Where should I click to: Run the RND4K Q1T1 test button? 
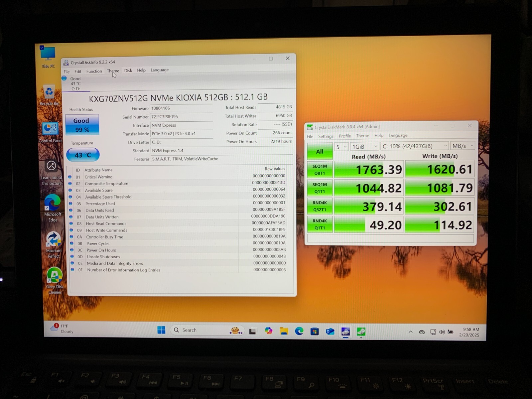[320, 224]
